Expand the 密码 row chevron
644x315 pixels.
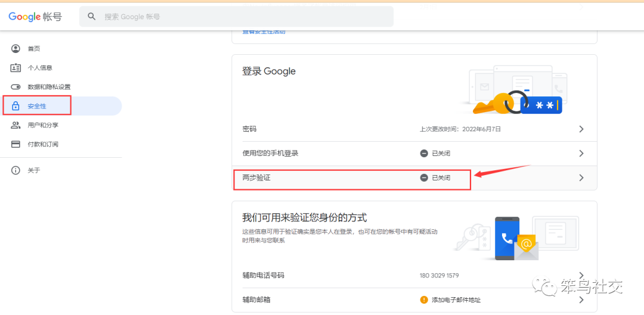(x=581, y=129)
